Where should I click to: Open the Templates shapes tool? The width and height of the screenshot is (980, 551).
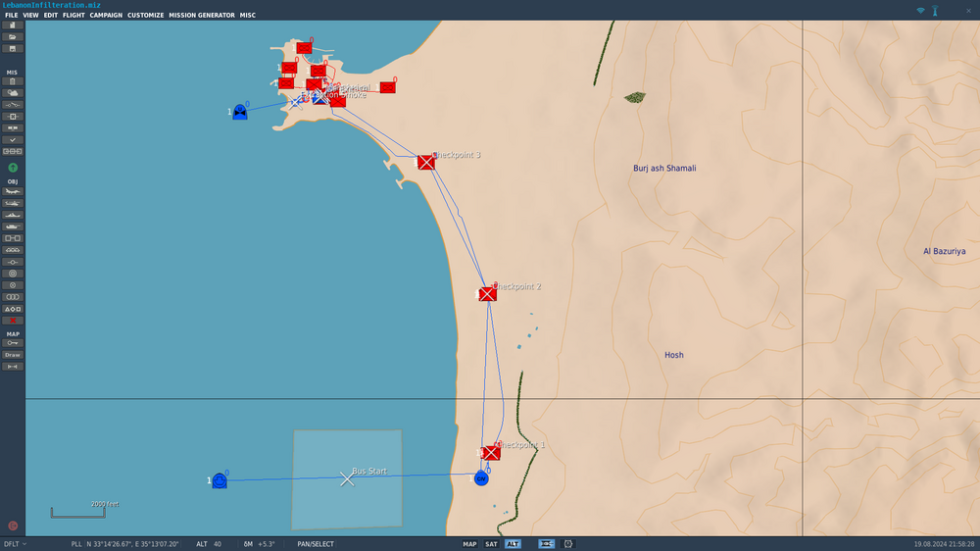13,309
